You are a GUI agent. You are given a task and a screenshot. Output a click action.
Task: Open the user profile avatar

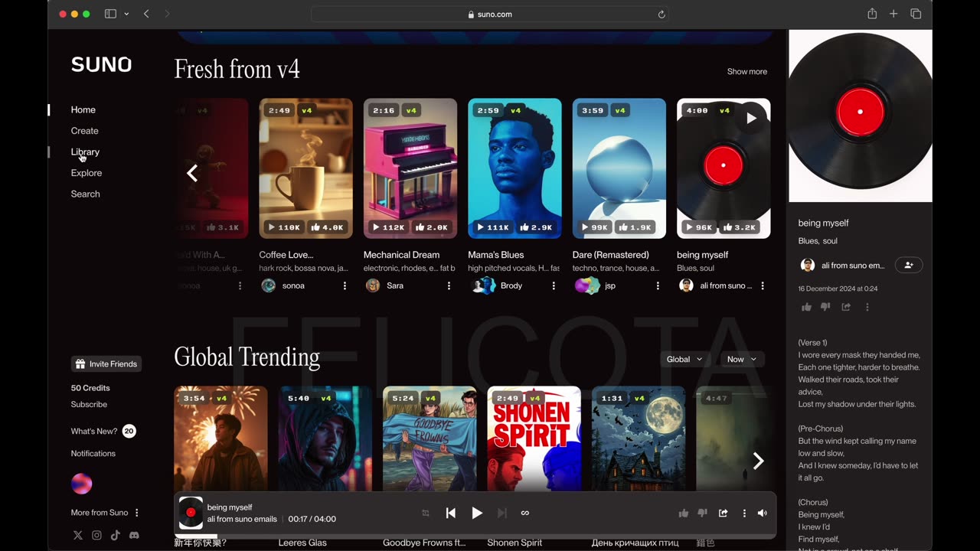pyautogui.click(x=81, y=484)
